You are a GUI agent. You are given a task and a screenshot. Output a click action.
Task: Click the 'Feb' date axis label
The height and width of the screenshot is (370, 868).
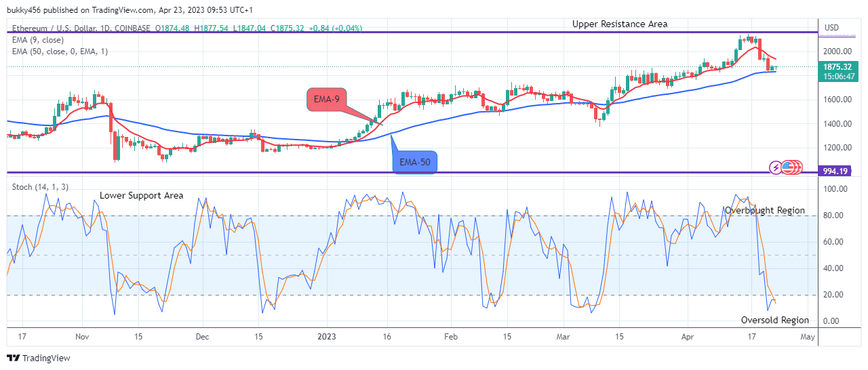coord(452,336)
